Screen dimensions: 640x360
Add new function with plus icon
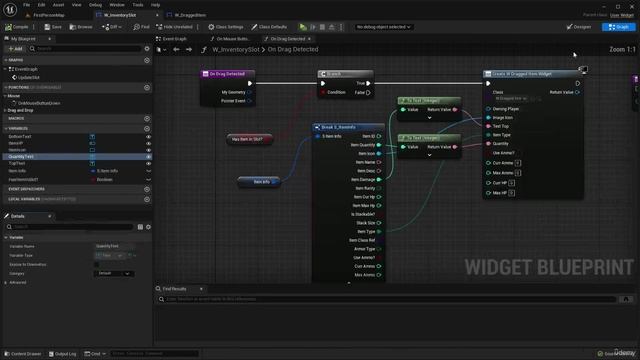tap(147, 87)
